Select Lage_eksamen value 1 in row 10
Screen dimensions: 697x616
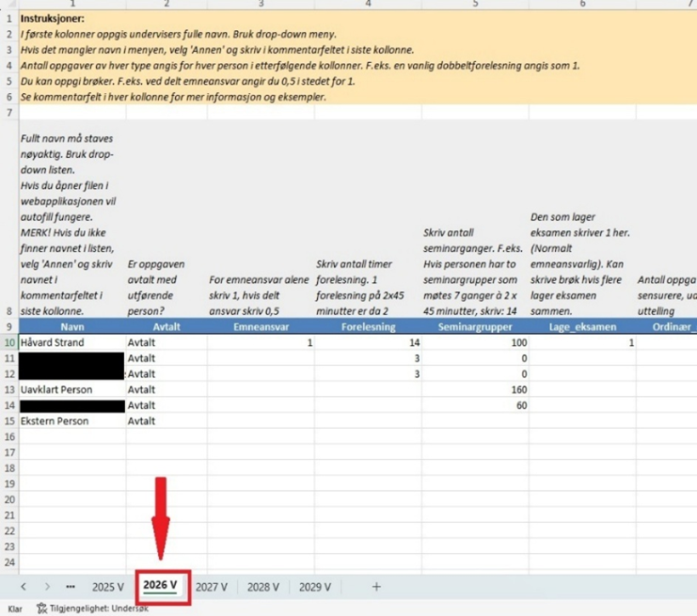(x=582, y=342)
